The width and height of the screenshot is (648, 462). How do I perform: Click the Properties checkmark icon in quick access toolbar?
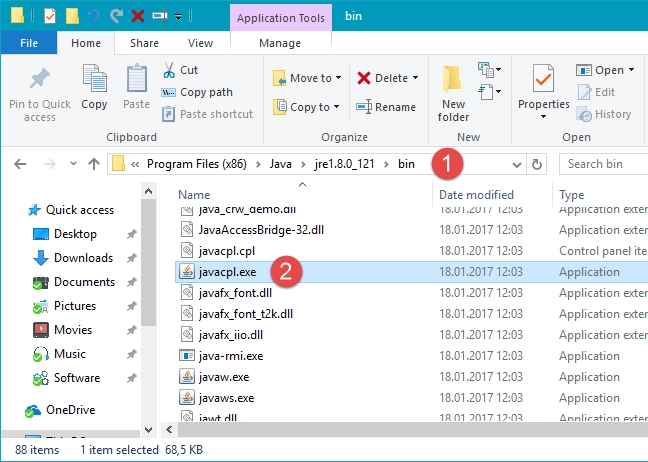pyautogui.click(x=50, y=16)
